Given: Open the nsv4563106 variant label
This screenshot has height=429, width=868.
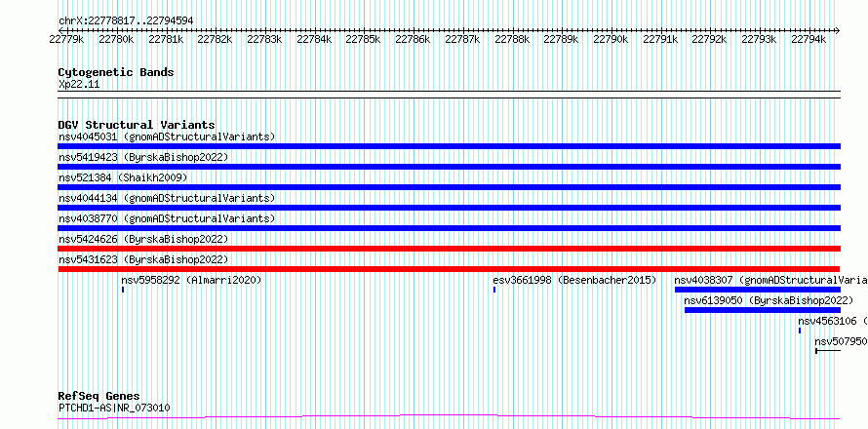Looking at the screenshot, I should [833, 321].
